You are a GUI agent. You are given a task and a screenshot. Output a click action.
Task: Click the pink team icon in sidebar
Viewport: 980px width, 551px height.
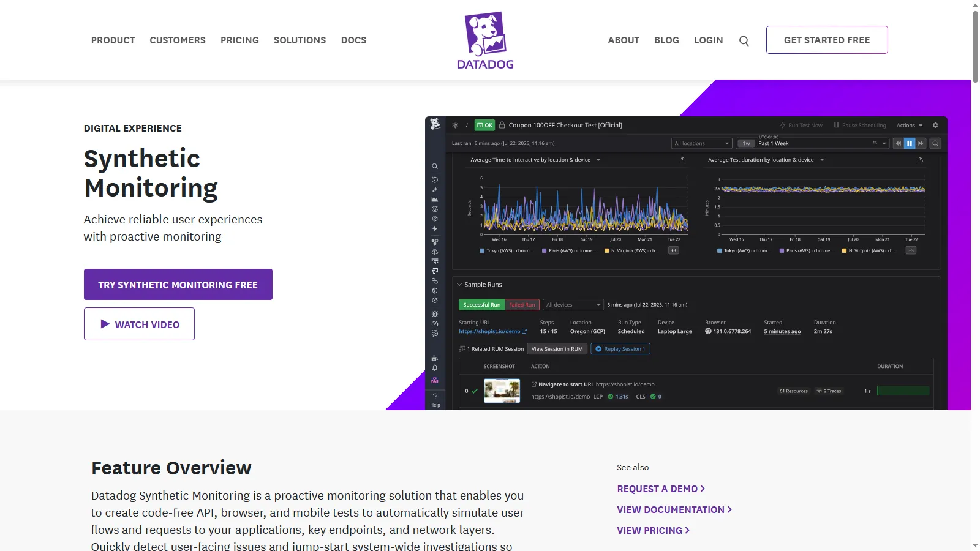(x=435, y=380)
